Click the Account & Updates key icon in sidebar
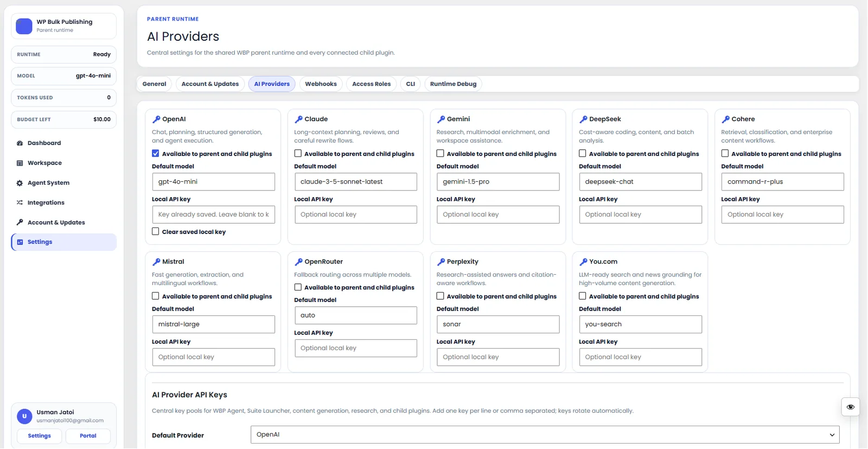868x449 pixels. coord(20,223)
